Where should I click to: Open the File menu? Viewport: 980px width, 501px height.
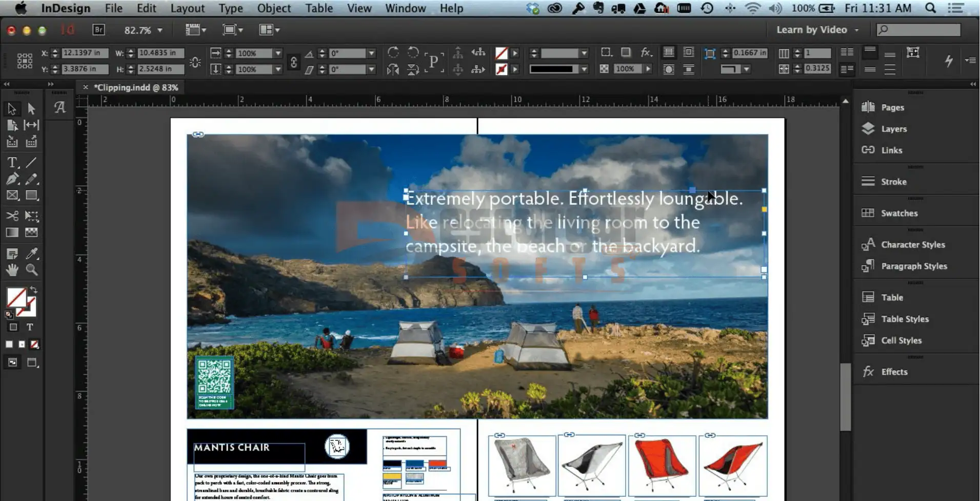[113, 8]
